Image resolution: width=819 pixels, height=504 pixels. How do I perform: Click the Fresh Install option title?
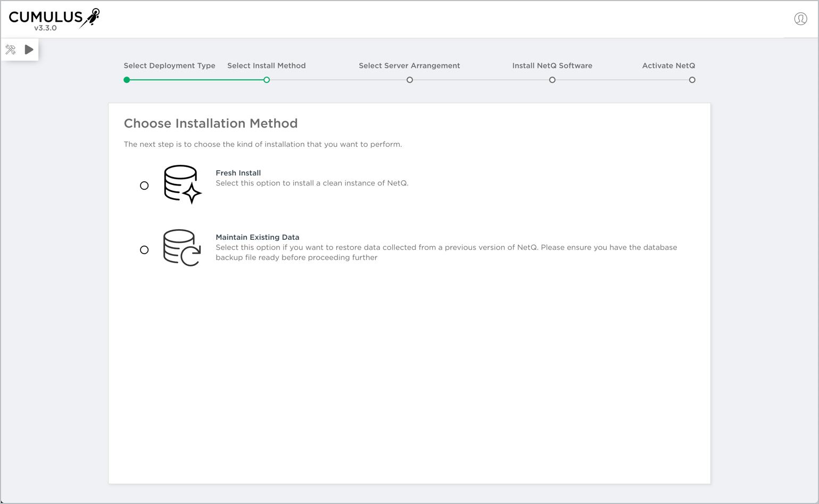tap(238, 173)
